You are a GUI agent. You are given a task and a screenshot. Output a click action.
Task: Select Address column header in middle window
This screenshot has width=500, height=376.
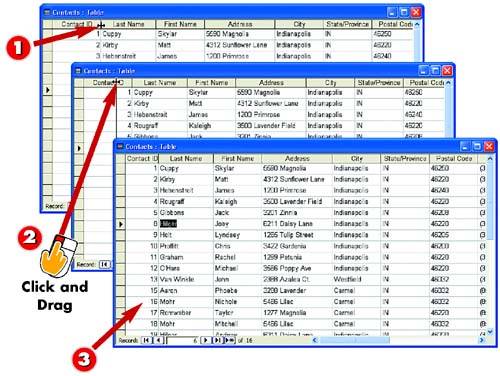[x=271, y=83]
